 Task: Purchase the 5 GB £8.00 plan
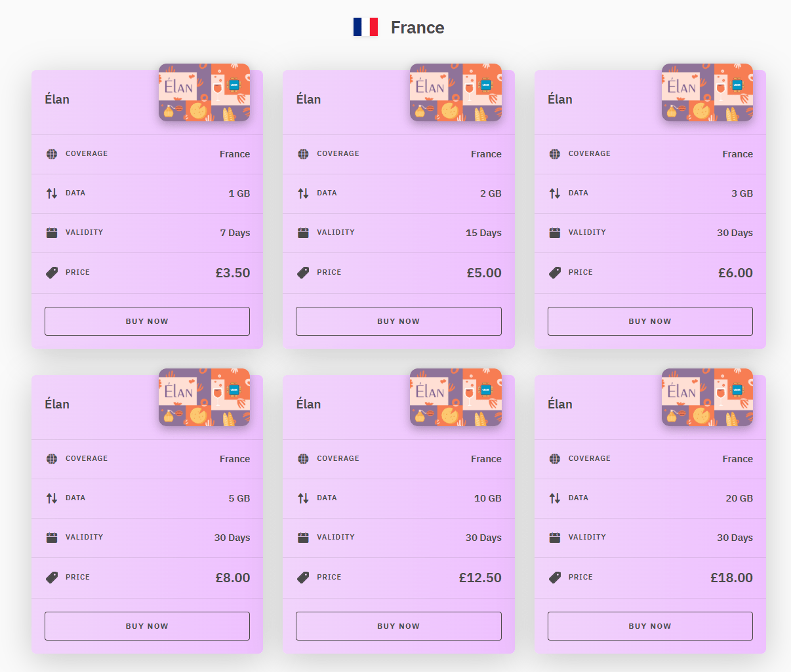147,626
